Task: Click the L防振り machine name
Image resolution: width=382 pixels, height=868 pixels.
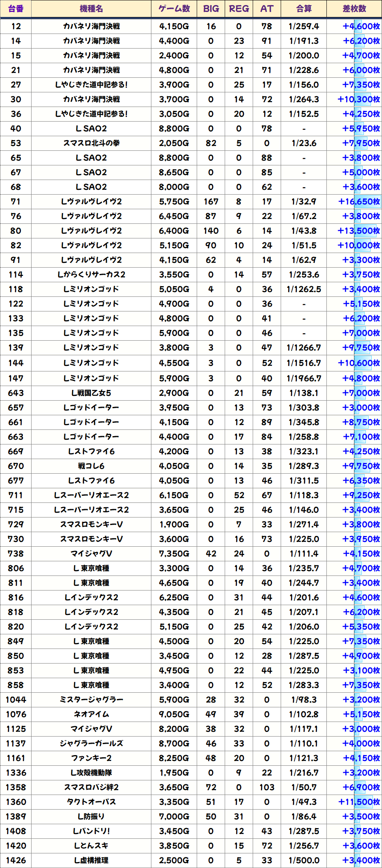Action: pyautogui.click(x=91, y=817)
